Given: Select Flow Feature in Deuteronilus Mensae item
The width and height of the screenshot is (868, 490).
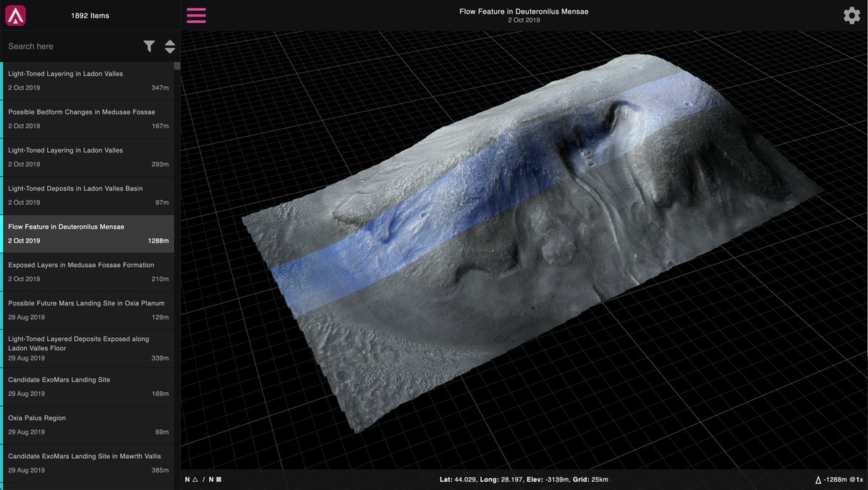Looking at the screenshot, I should 88,234.
